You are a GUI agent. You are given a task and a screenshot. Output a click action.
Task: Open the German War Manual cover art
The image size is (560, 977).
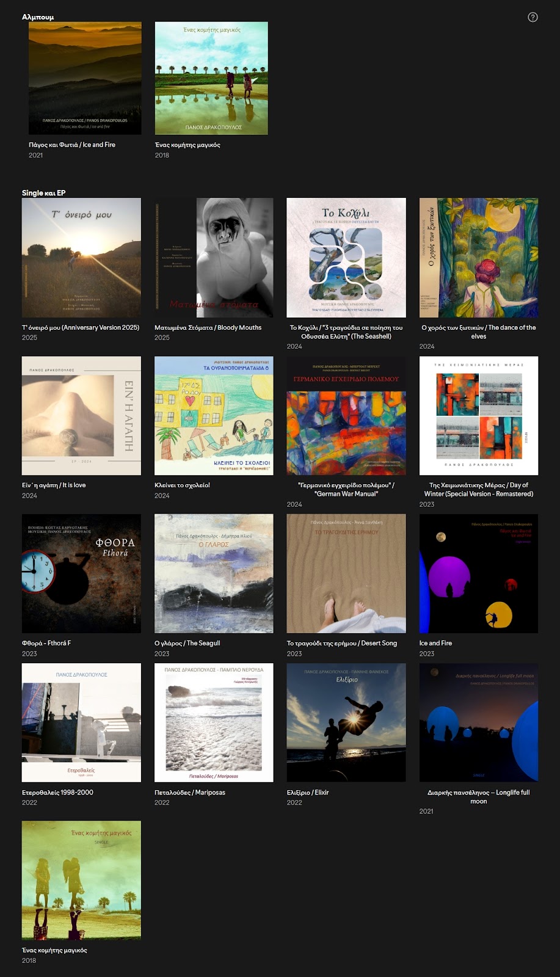(346, 416)
